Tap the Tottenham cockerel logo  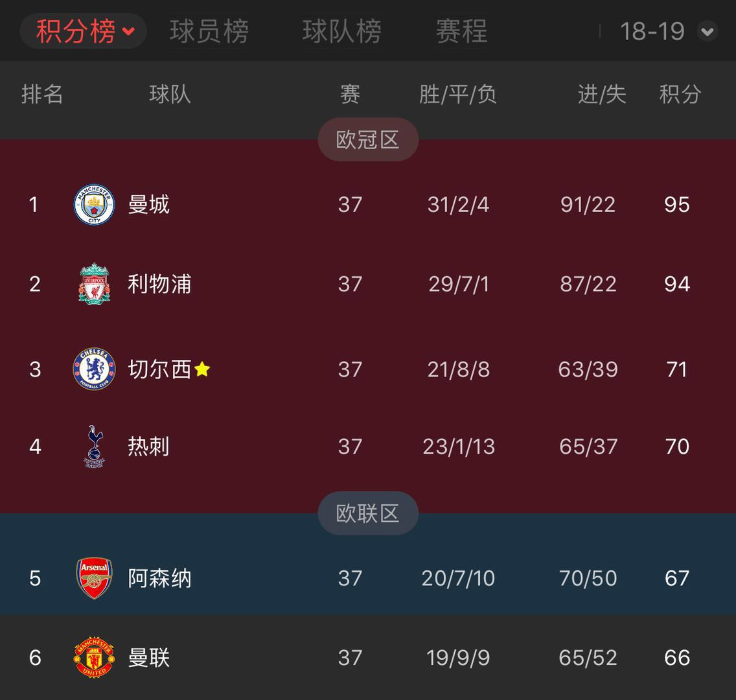tap(95, 447)
